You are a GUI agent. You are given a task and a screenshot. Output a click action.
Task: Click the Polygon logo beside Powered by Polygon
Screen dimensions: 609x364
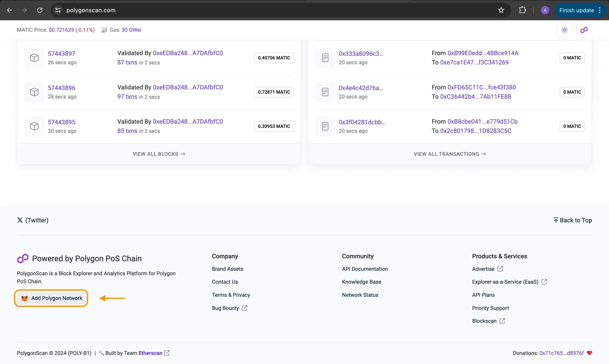point(23,258)
